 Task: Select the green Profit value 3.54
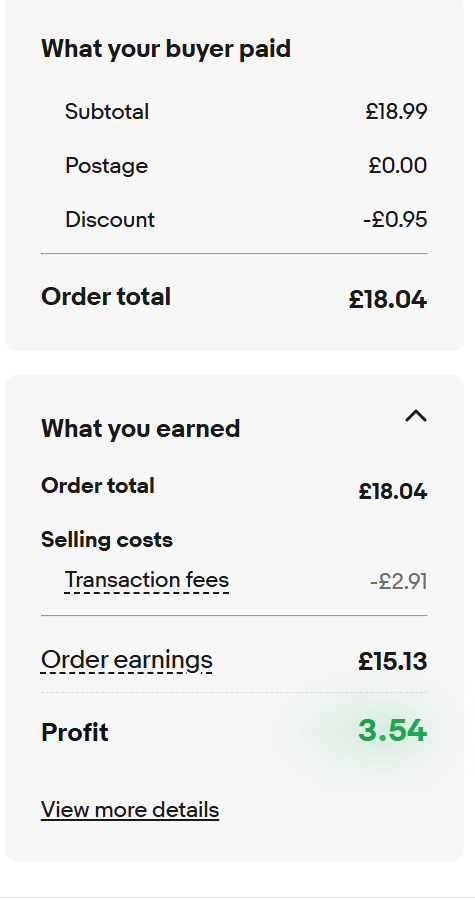click(392, 731)
